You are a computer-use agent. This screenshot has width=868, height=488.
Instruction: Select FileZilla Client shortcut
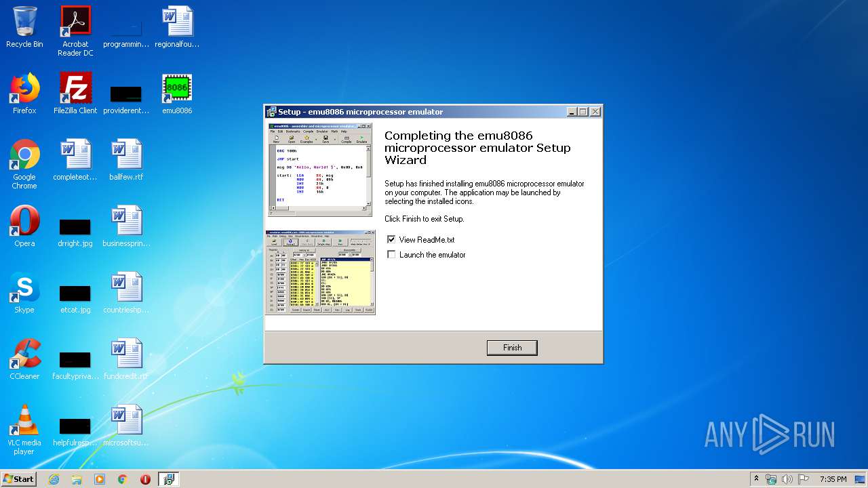(75, 94)
